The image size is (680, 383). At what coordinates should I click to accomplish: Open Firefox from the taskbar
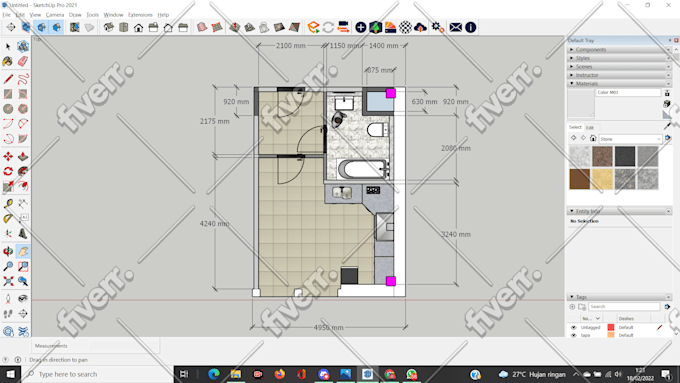[280, 374]
